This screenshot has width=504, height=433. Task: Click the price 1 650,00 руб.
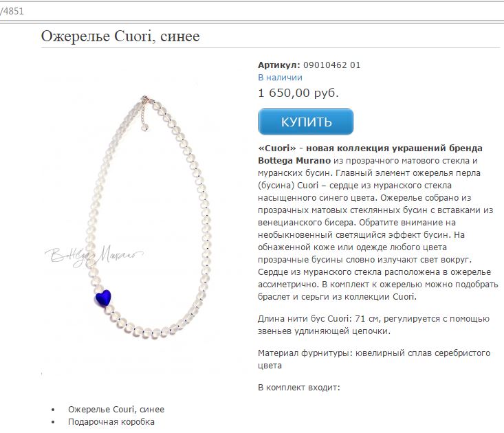(298, 93)
